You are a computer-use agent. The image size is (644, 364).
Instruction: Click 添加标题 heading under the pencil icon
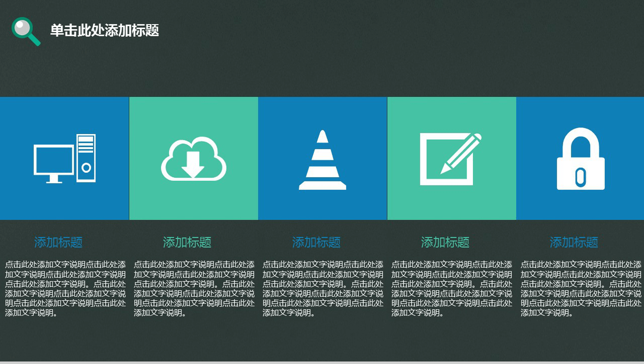tap(445, 242)
